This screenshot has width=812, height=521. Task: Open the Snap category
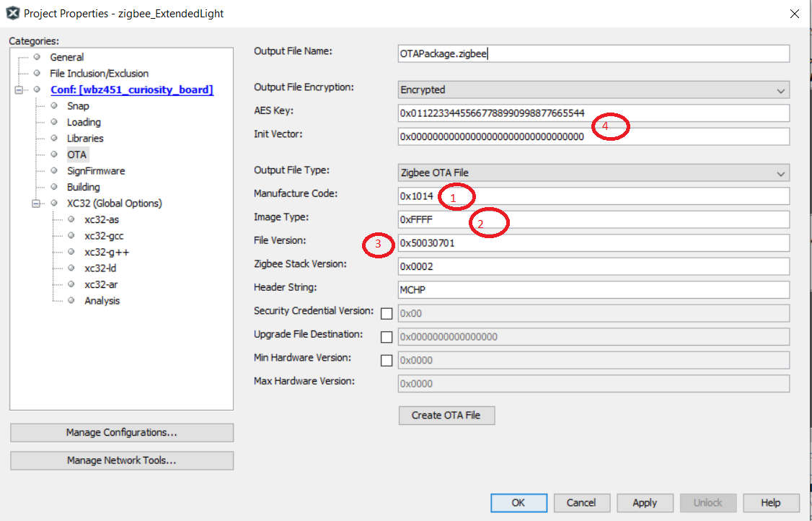(78, 106)
